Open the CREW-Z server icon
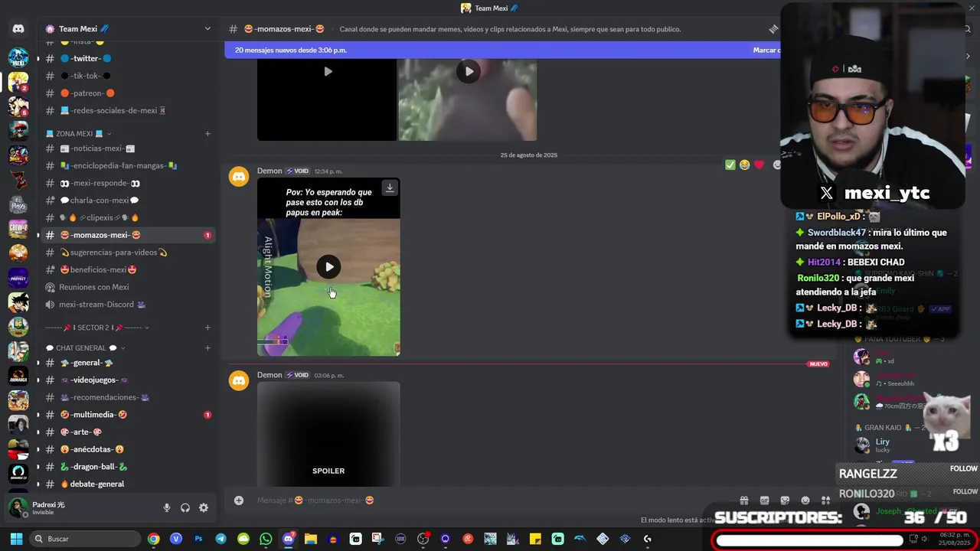The image size is (980, 551). click(18, 229)
